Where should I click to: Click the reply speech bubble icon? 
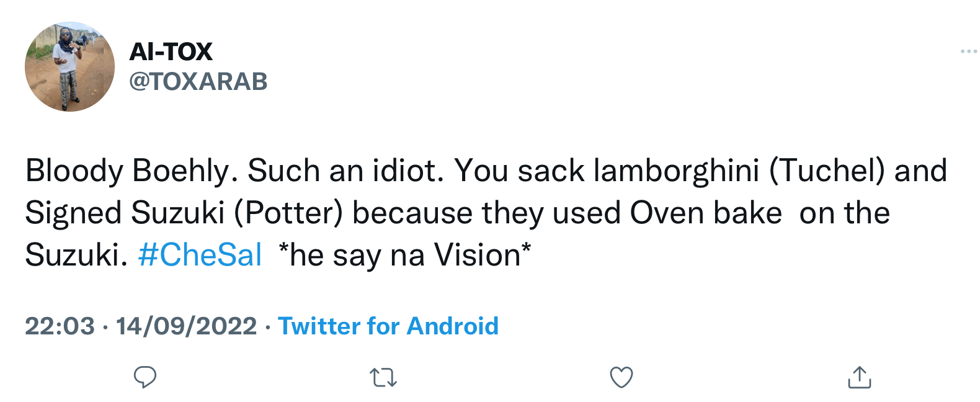point(145,377)
